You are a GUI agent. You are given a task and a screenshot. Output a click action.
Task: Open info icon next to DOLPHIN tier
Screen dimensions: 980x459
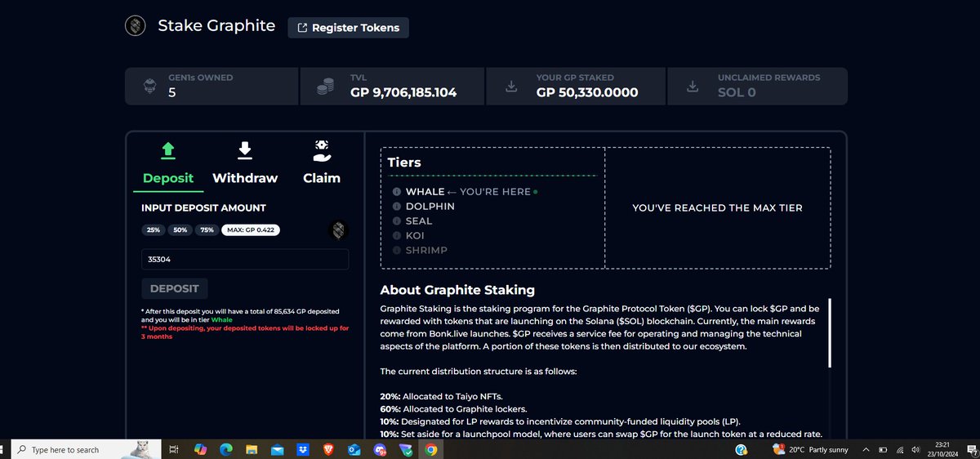point(397,207)
